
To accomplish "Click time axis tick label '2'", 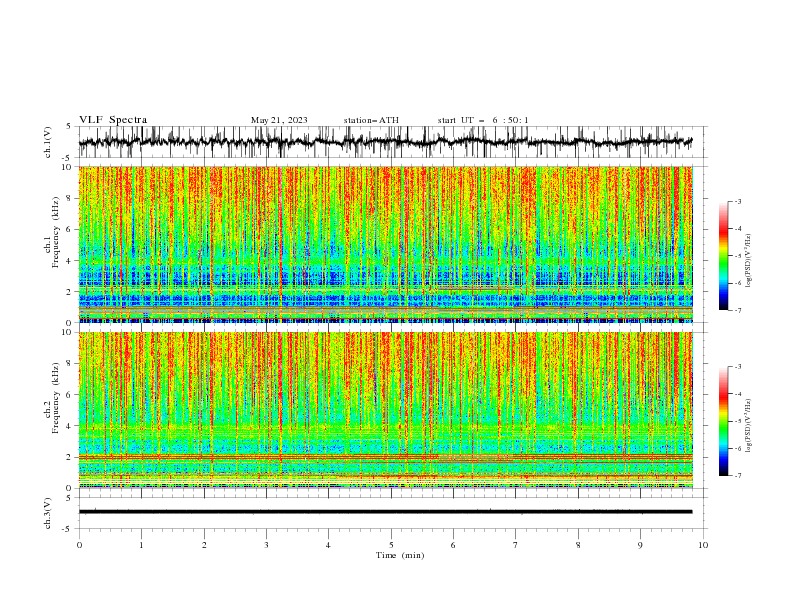I will tap(204, 545).
